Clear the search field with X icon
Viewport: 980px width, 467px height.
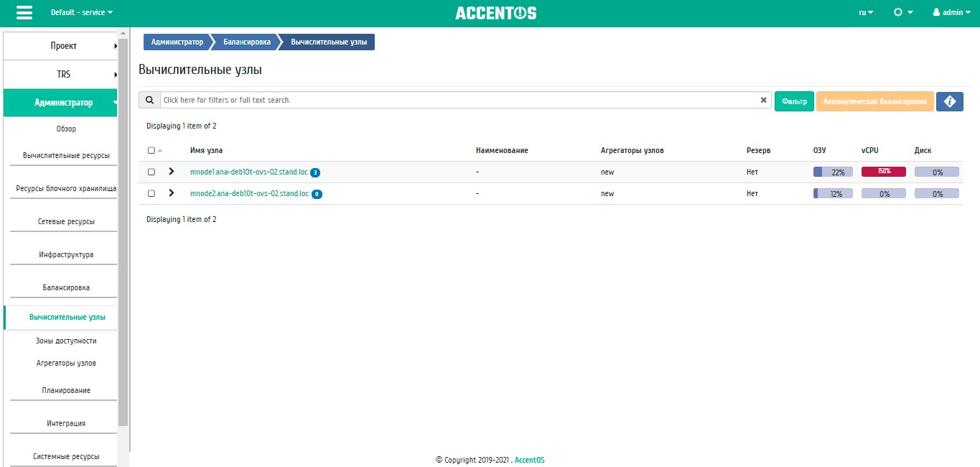[763, 101]
